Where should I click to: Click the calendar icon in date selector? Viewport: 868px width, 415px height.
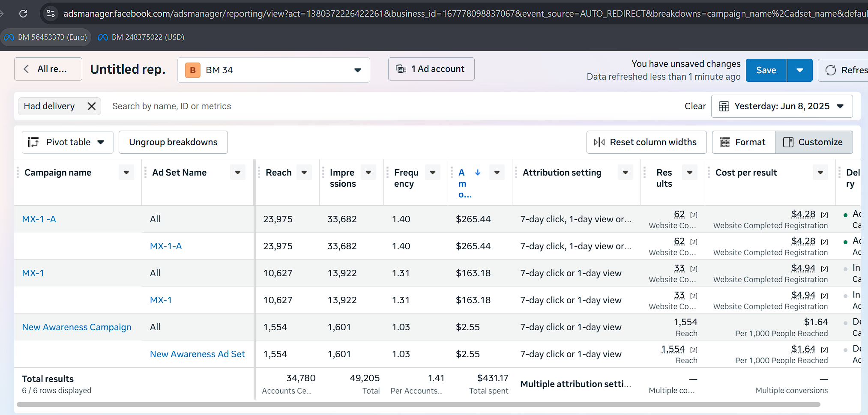724,106
